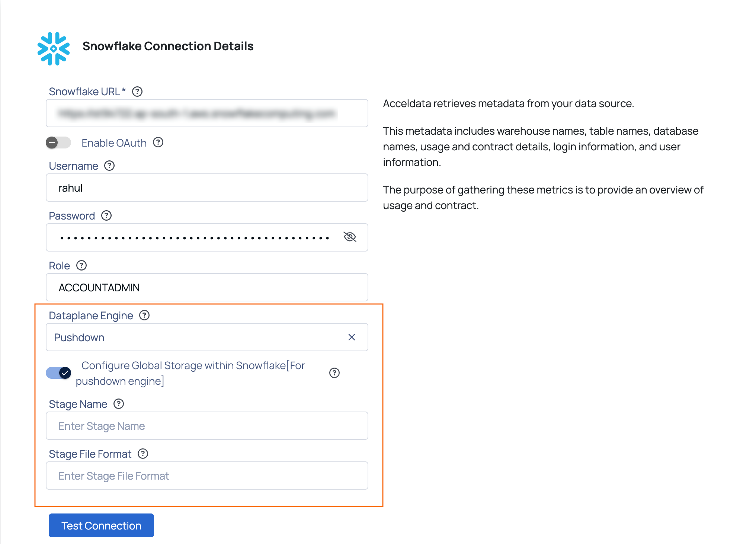Focus the Username field containing rahul
756x544 pixels.
207,188
